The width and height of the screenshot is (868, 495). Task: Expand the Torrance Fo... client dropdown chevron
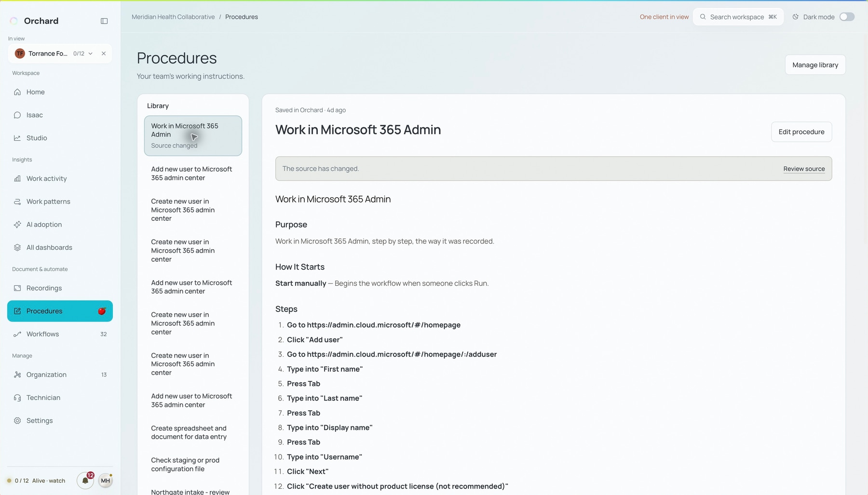pos(90,54)
